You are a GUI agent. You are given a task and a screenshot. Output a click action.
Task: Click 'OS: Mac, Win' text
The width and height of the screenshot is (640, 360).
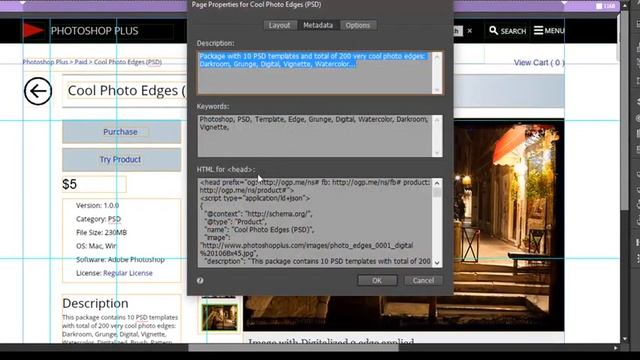click(96, 246)
